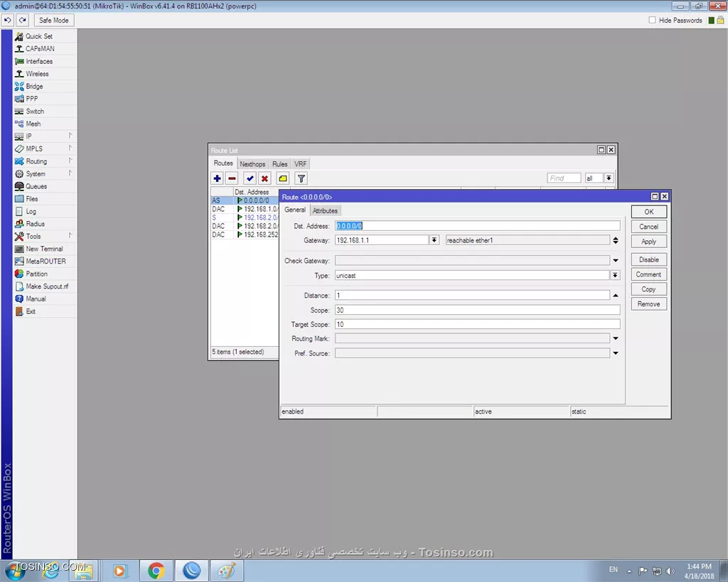Click the Disable button
The width and height of the screenshot is (728, 582).
tap(649, 259)
